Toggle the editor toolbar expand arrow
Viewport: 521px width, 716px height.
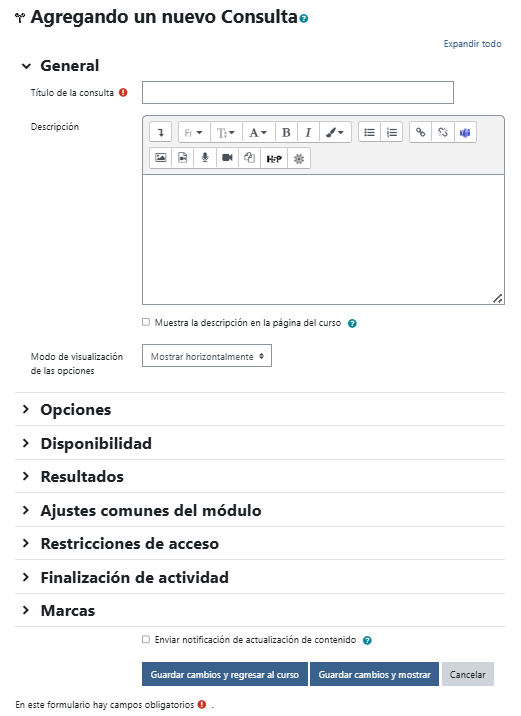pyautogui.click(x=160, y=132)
